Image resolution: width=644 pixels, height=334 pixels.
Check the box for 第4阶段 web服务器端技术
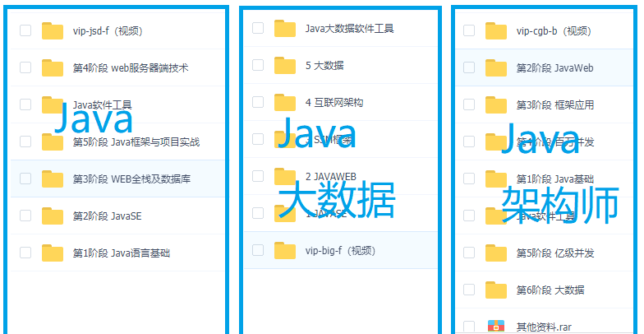coord(25,67)
